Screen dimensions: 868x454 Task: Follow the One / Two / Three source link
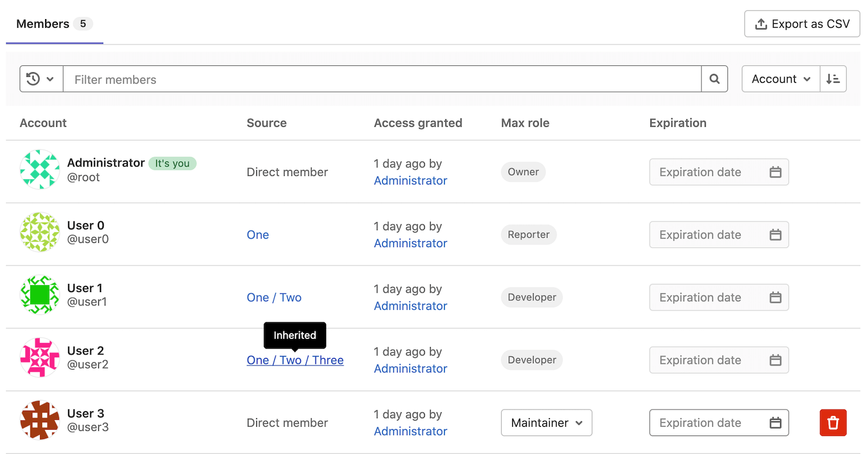pyautogui.click(x=295, y=360)
